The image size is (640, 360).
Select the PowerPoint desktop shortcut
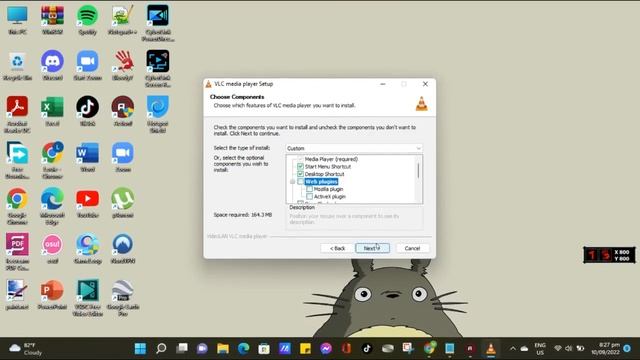(52, 295)
